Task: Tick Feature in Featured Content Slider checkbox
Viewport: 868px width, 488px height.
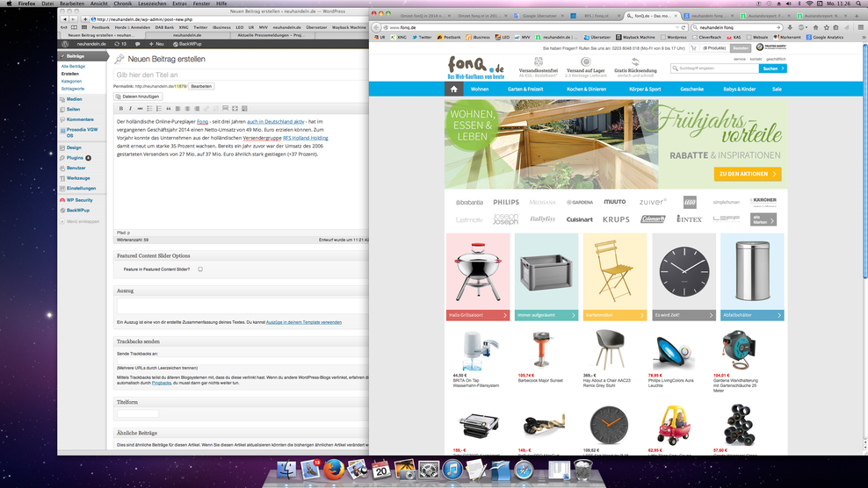Action: [200, 269]
